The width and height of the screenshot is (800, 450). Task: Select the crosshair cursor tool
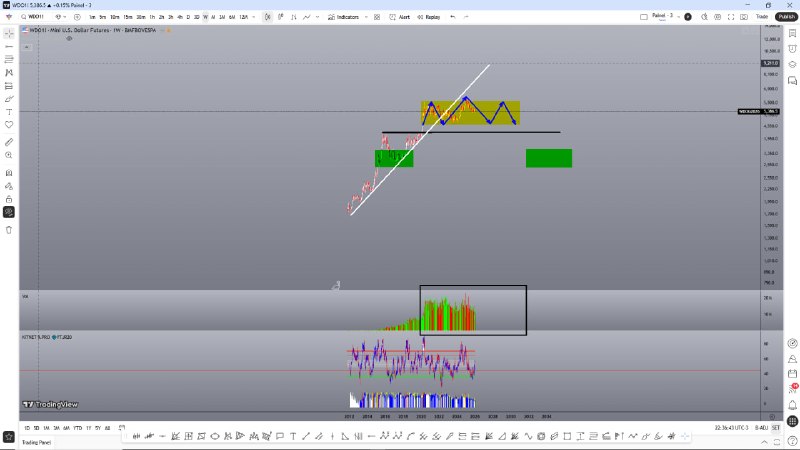(x=9, y=33)
